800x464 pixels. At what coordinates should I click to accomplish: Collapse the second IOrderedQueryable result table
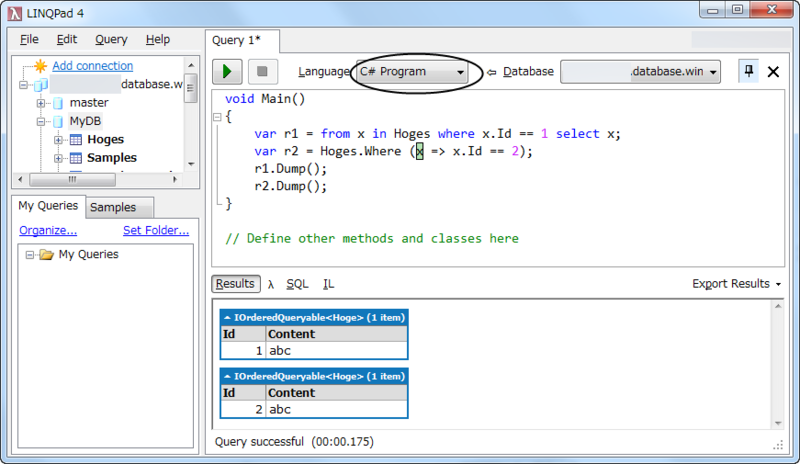228,376
